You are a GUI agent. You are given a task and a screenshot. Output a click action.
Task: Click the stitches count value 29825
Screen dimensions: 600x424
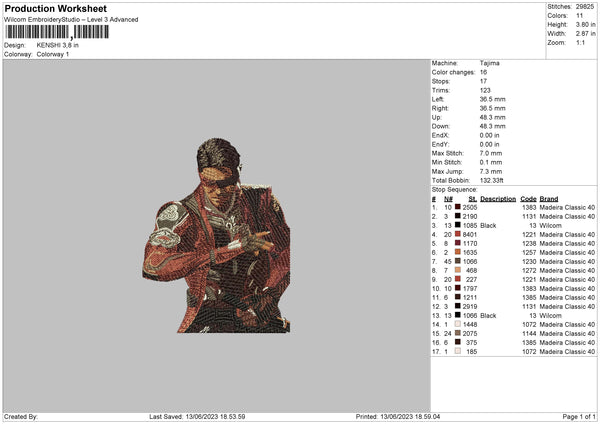pyautogui.click(x=585, y=7)
